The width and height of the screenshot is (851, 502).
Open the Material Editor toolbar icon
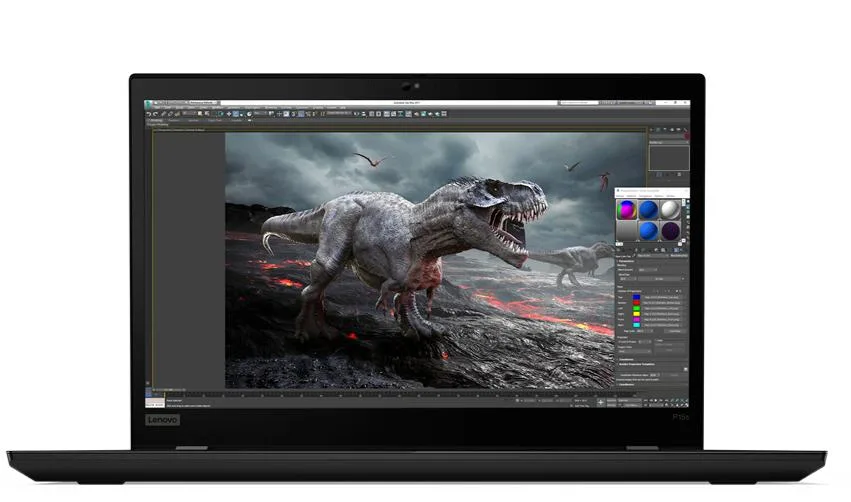408,114
